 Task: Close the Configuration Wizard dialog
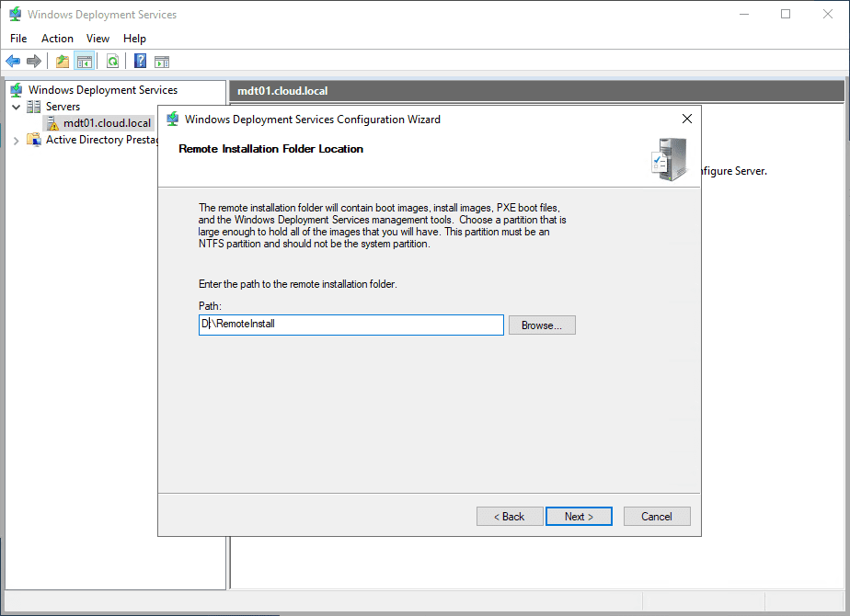687,119
